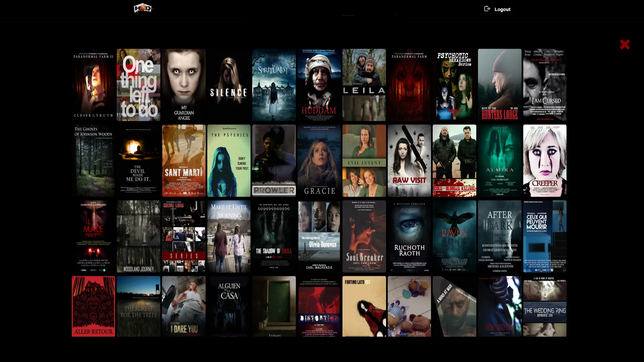
Task: Open Interrogation of Olivia Donovan poster
Action: coord(319,236)
